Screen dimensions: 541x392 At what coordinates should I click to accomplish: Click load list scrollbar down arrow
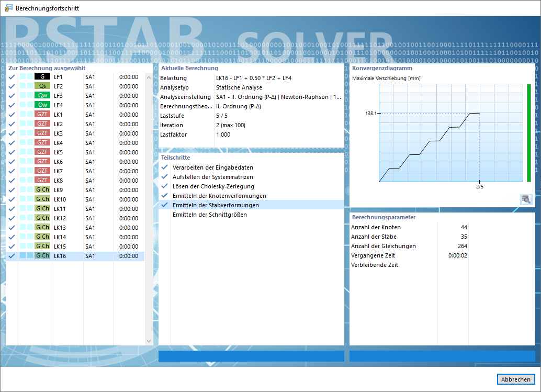tap(149, 341)
